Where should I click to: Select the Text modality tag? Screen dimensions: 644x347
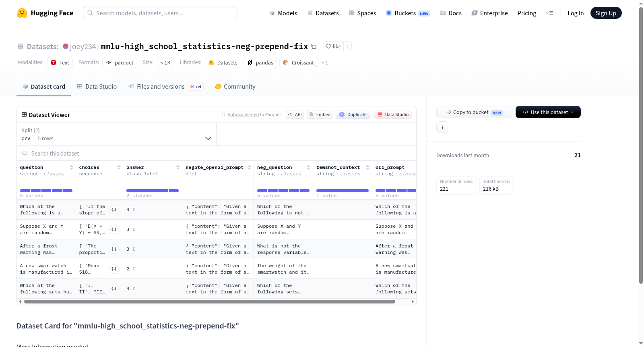(x=60, y=62)
